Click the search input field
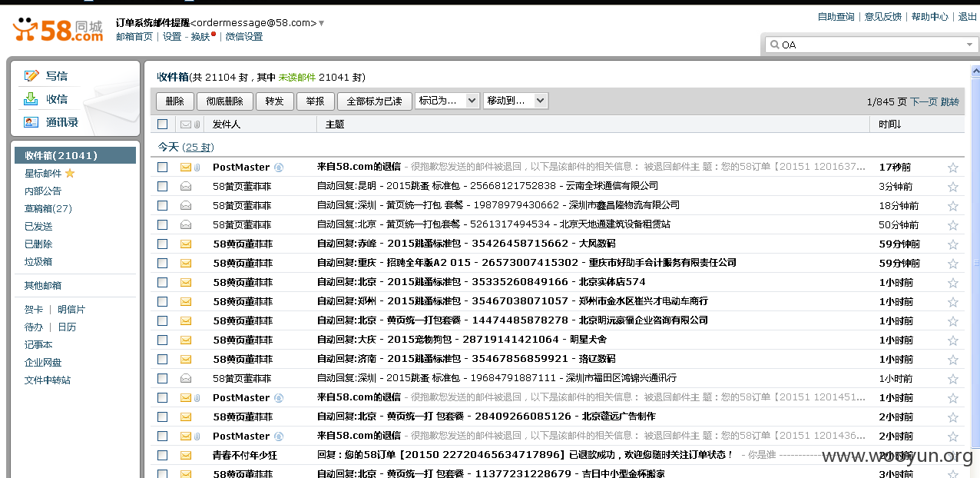 872,45
